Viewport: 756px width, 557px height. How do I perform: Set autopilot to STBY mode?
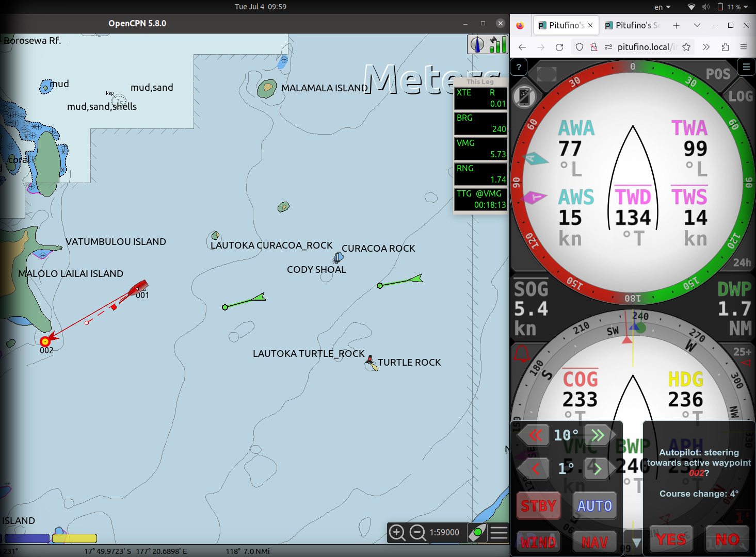tap(538, 506)
